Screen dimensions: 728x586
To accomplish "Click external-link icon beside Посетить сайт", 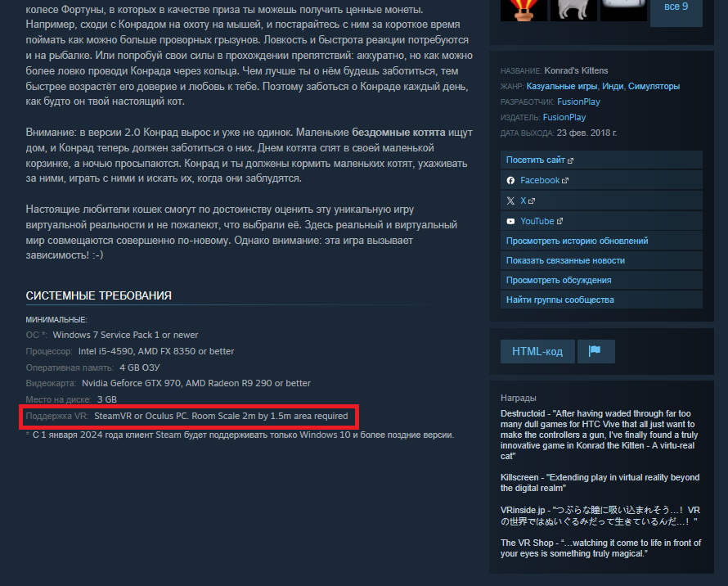I will pyautogui.click(x=570, y=160).
